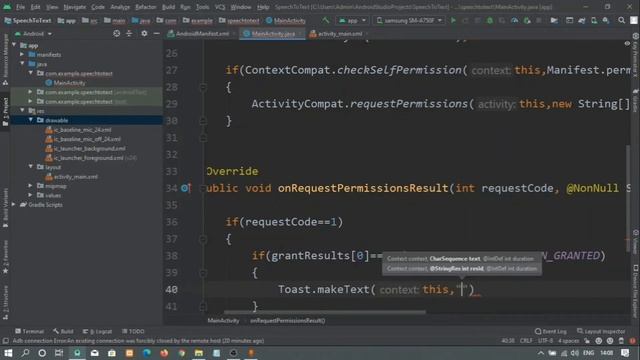
Task: Open the AVD Manager icon in toolbar
Action: tap(594, 20)
